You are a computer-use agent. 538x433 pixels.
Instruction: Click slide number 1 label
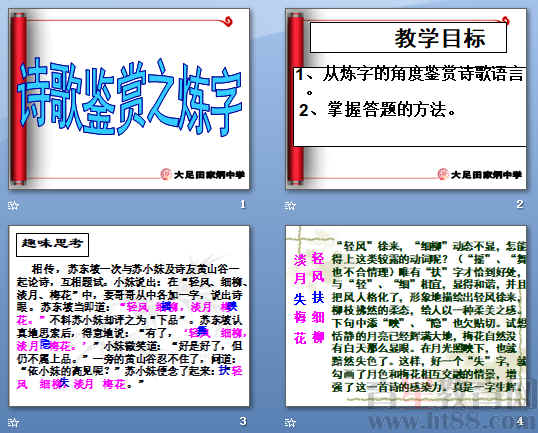click(243, 204)
